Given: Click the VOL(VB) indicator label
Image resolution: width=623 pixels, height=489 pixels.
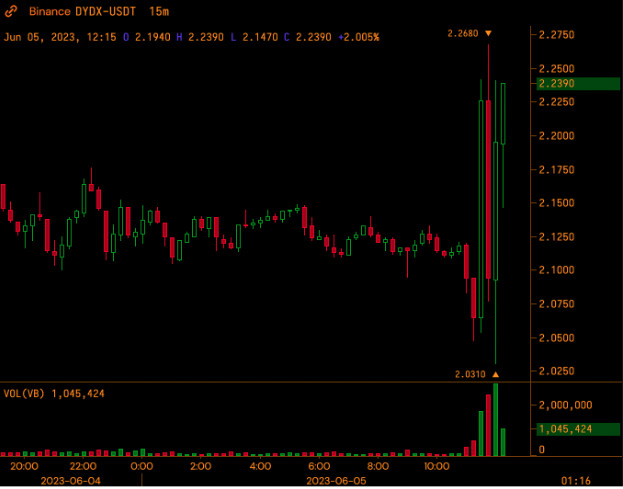Looking at the screenshot, I should (x=24, y=394).
